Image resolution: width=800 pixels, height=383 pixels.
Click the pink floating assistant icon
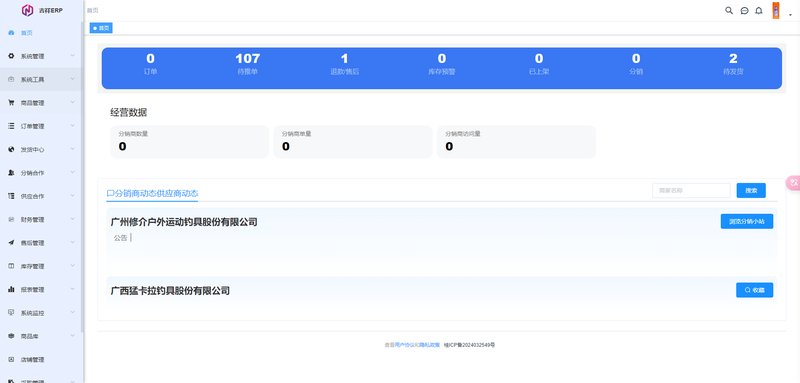pos(794,183)
